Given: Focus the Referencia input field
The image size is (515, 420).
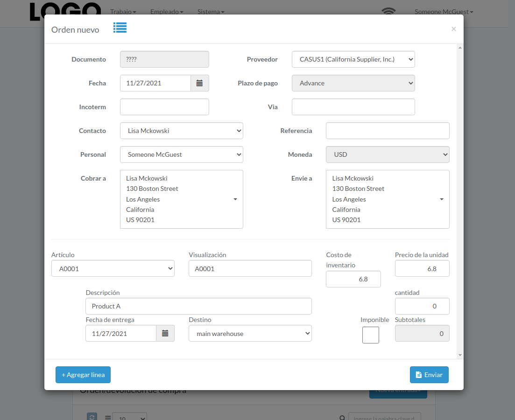Looking at the screenshot, I should (388, 131).
